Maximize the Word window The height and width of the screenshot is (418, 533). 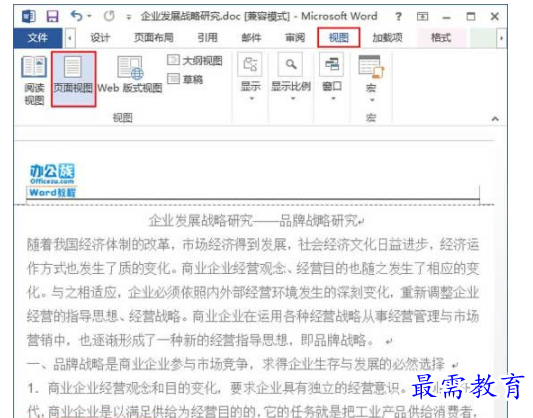(x=471, y=16)
